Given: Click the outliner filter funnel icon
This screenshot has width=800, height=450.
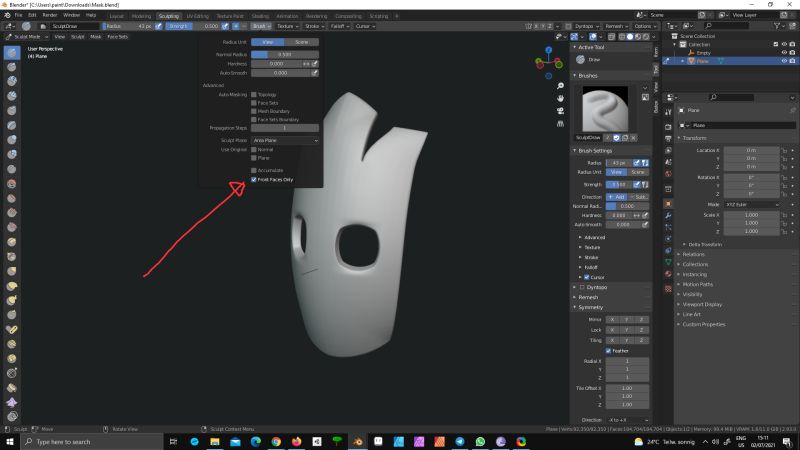Looking at the screenshot, I should point(777,26).
